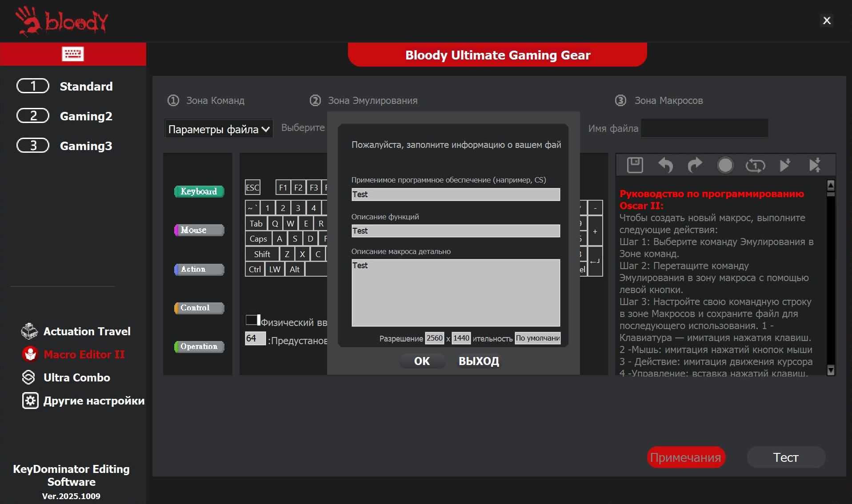Viewport: 852px width, 504px height.
Task: Click the F3 key on virtual keyboard
Action: click(x=314, y=187)
